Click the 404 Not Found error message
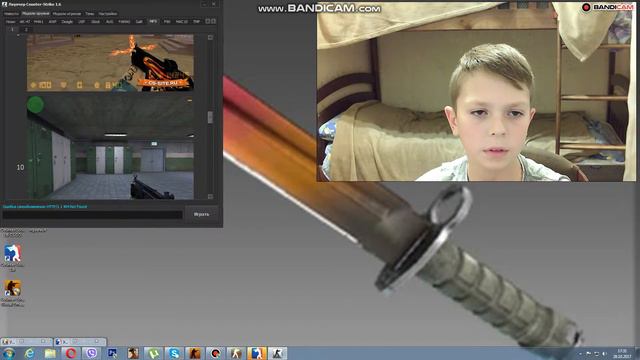This screenshot has height=360, width=640. [x=45, y=207]
